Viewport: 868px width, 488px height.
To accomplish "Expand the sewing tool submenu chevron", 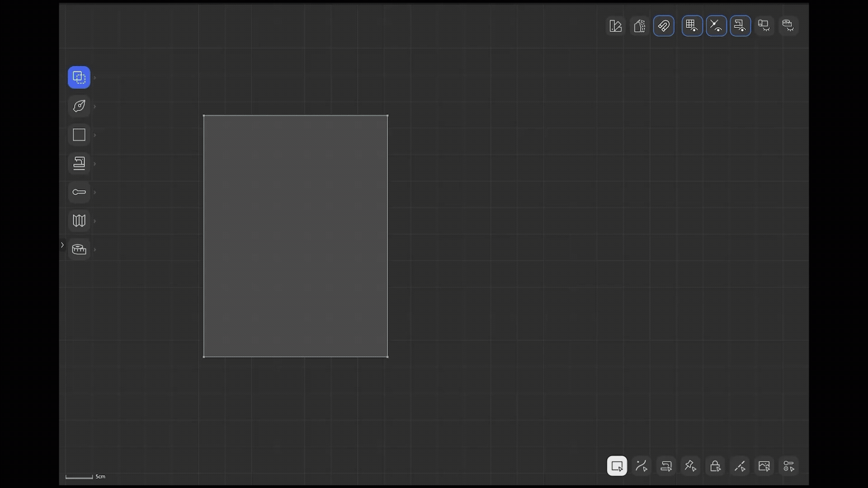I will pos(95,164).
